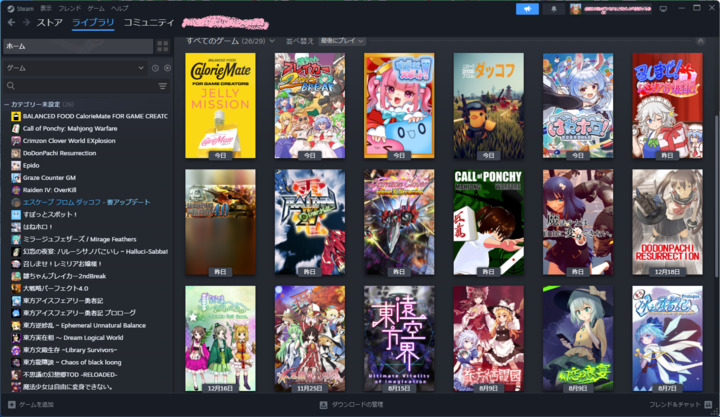Expand すべてのゲーム collection dropdown
This screenshot has height=417, width=720.
pyautogui.click(x=231, y=41)
